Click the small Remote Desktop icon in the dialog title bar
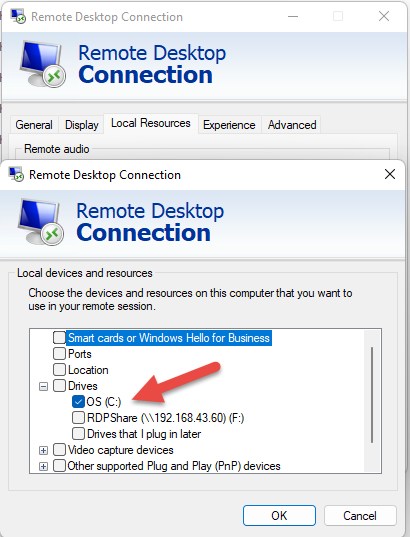 click(16, 175)
